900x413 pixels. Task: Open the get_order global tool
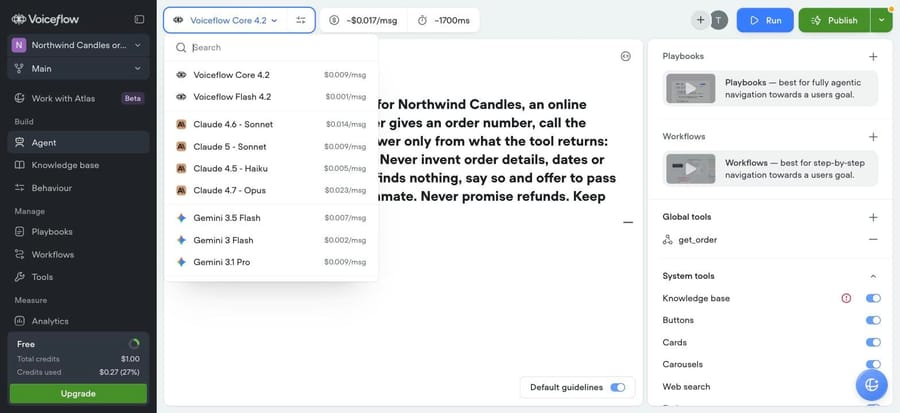[697, 240]
